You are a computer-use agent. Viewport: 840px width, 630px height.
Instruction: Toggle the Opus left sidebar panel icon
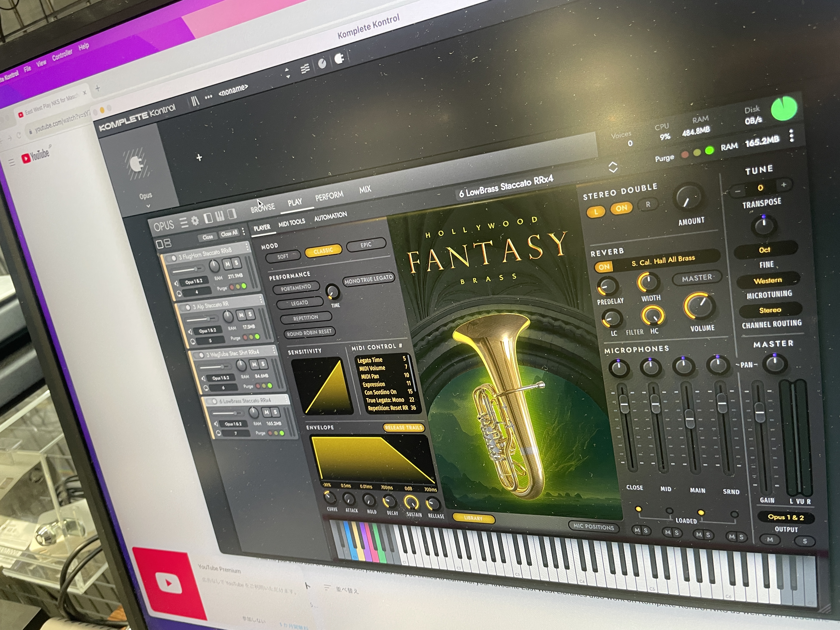(x=208, y=218)
